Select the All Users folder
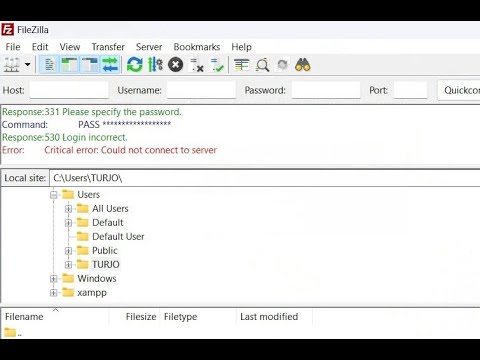Screen dimensions: 480x360 [110, 209]
